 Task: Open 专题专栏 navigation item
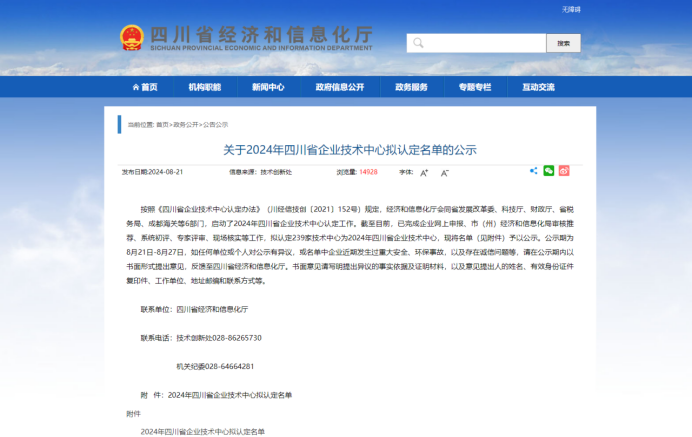(475, 87)
